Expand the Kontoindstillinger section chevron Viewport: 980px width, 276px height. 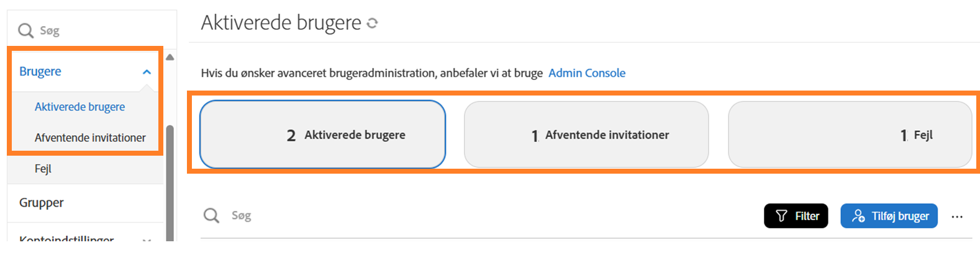[x=147, y=239]
